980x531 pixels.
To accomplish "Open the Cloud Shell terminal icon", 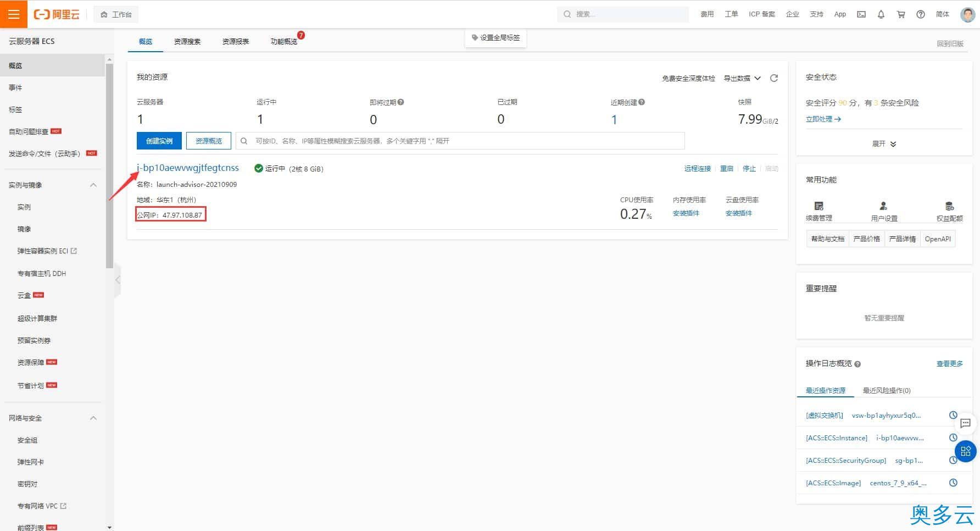I will 861,14.
